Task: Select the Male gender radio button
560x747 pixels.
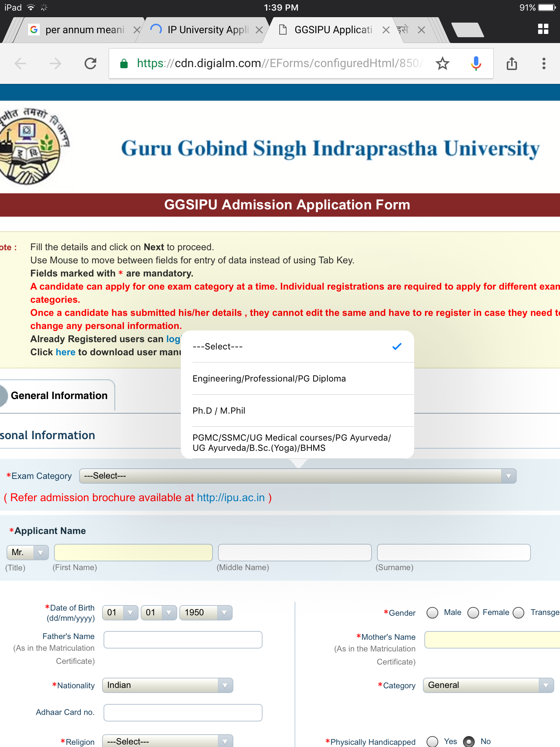Action: [x=432, y=613]
